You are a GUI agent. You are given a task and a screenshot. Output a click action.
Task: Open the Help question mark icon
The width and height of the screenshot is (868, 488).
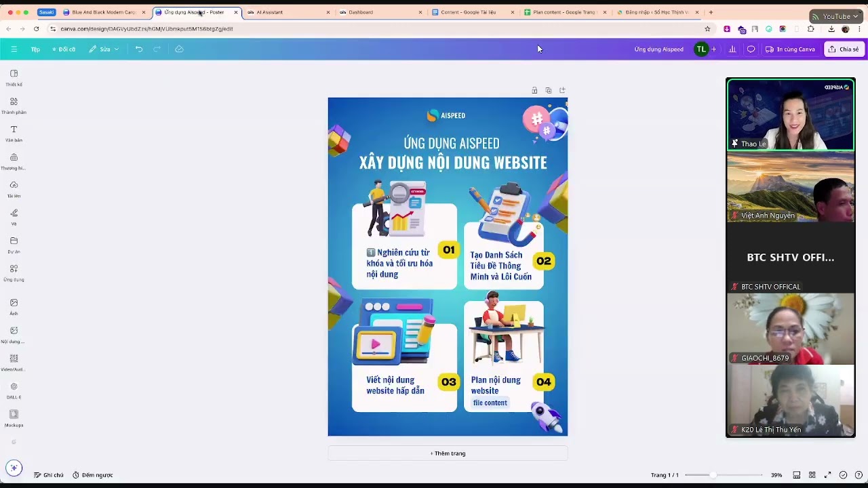pos(859,475)
